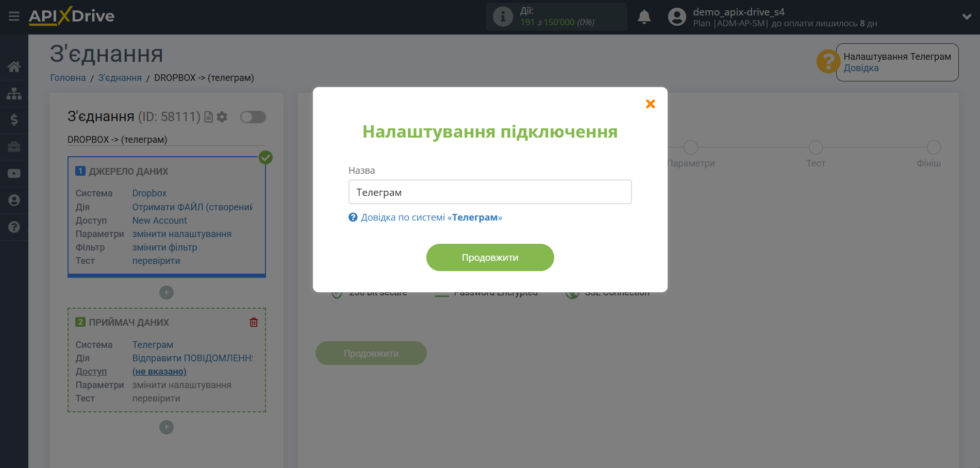The height and width of the screenshot is (468, 980).
Task: Navigate to Головна via breadcrumb
Action: point(67,77)
